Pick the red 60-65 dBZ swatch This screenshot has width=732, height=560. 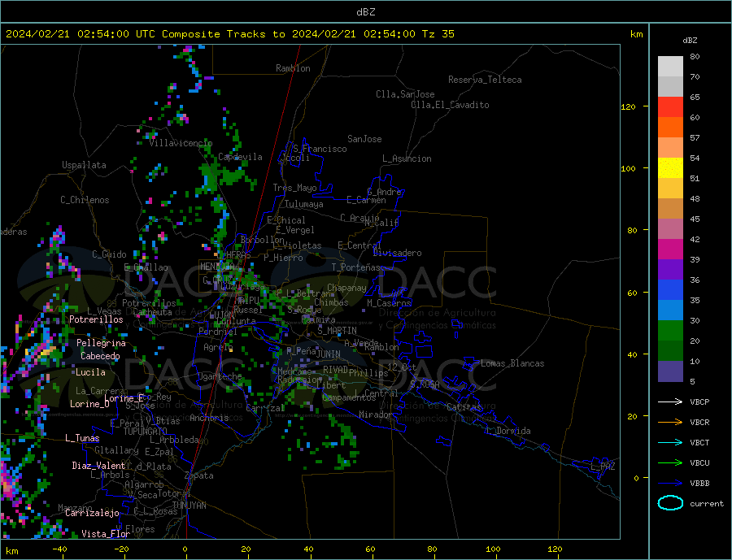(x=670, y=106)
